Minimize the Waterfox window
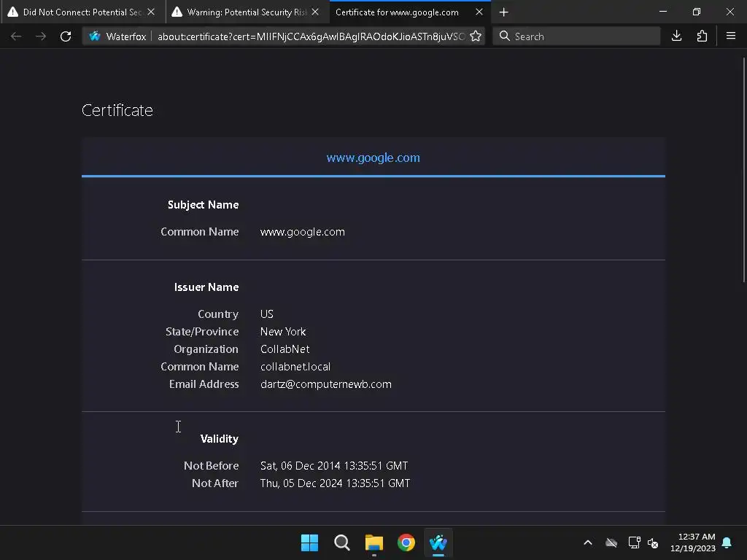Screen dimensions: 747x560 pyautogui.click(x=663, y=12)
